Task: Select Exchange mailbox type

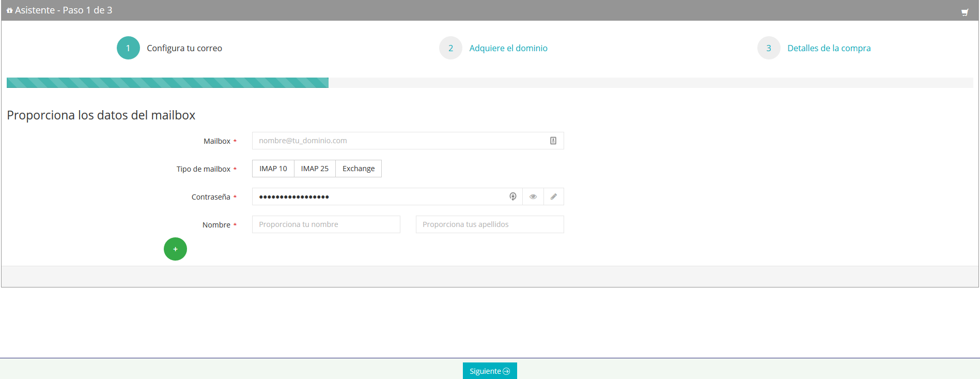Action: pos(359,169)
